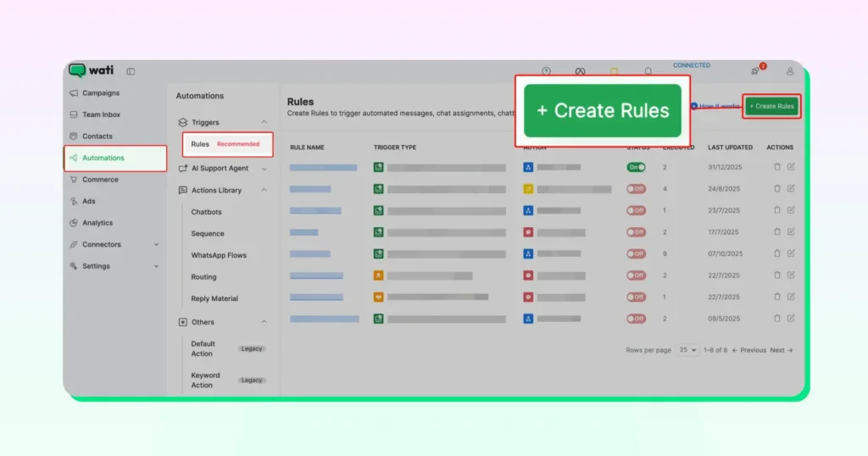Enable the rule updated 07/10/2025
Screen dimensions: 868x456
pyautogui.click(x=636, y=253)
